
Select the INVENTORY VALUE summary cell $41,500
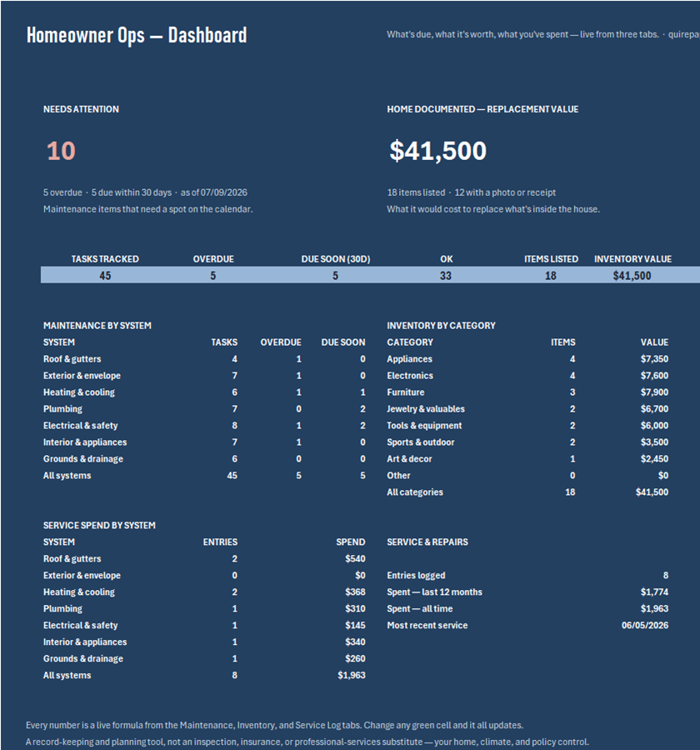tap(632, 276)
